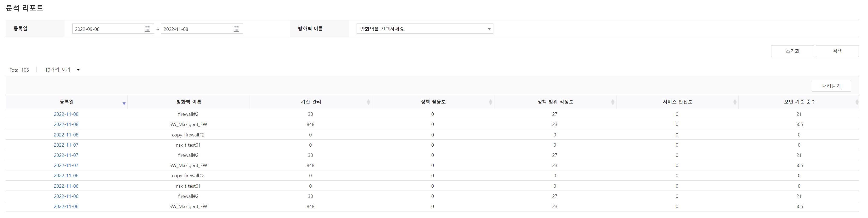Open the 10개씩 보기 page size dropdown
The width and height of the screenshot is (868, 218).
coord(62,70)
